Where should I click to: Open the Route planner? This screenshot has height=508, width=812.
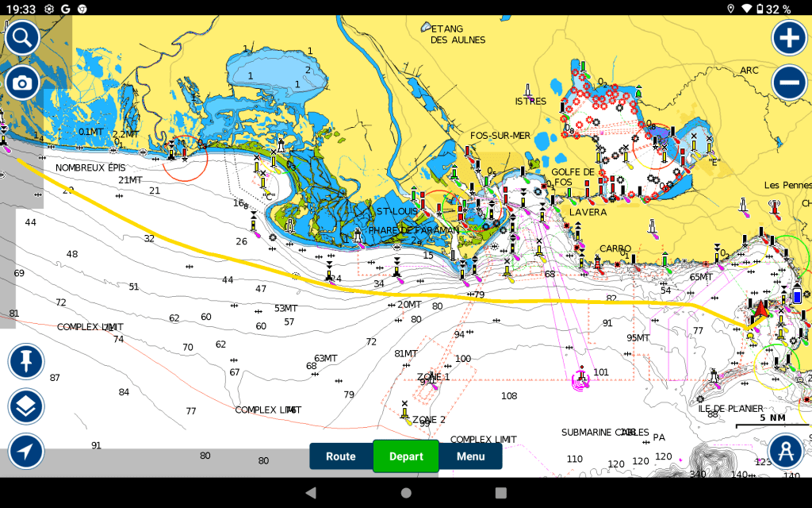tap(341, 456)
